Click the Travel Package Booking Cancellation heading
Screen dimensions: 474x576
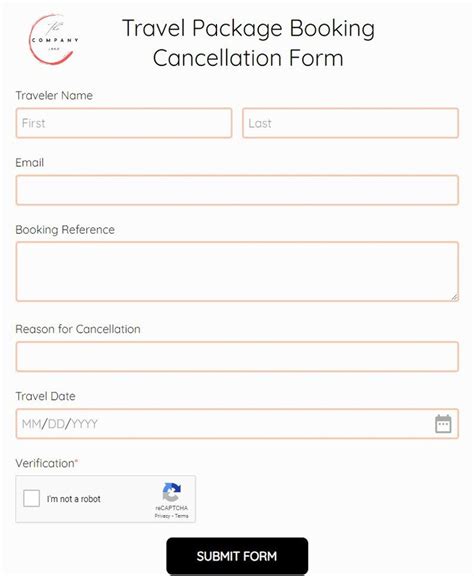pyautogui.click(x=248, y=43)
